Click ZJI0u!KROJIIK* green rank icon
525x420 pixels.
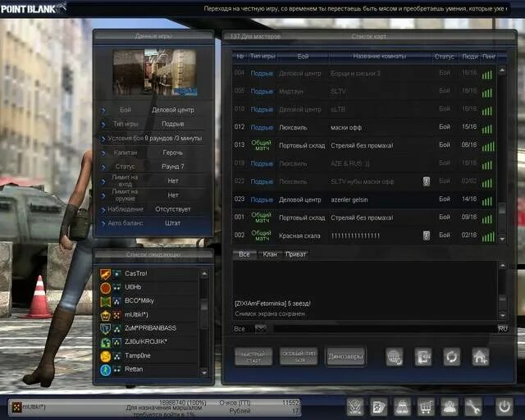tap(105, 342)
